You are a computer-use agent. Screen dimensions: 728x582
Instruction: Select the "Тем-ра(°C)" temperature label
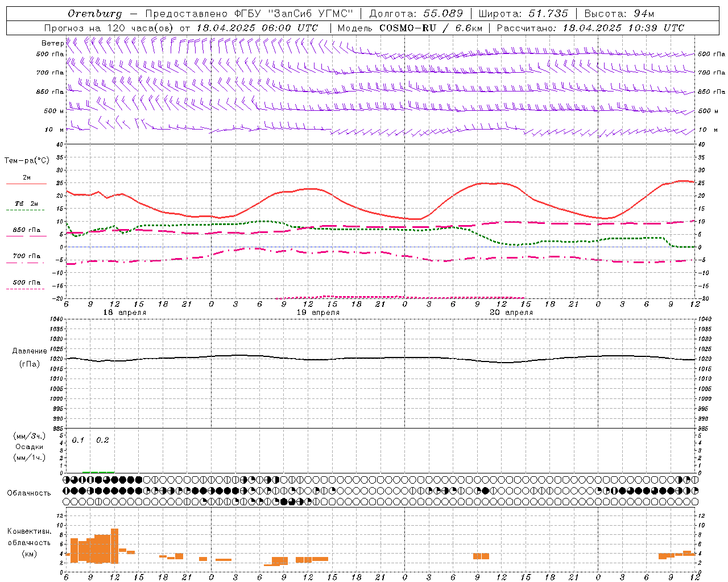pos(27,161)
